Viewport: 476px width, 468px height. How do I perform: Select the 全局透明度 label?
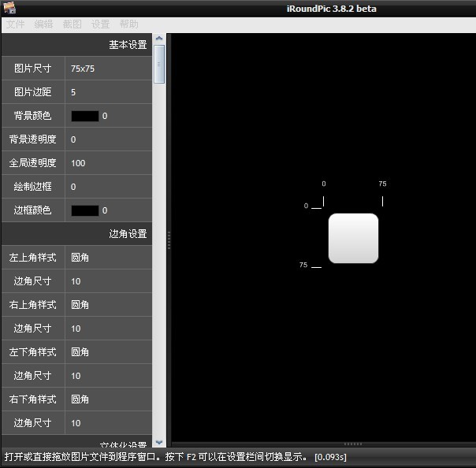tap(33, 163)
